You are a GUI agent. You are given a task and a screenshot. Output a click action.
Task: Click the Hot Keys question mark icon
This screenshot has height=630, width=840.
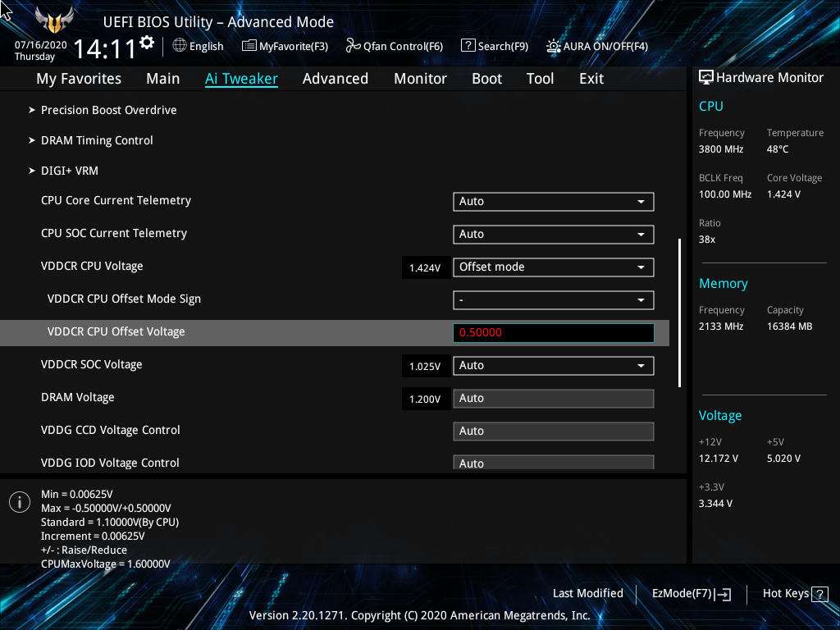coord(819,594)
